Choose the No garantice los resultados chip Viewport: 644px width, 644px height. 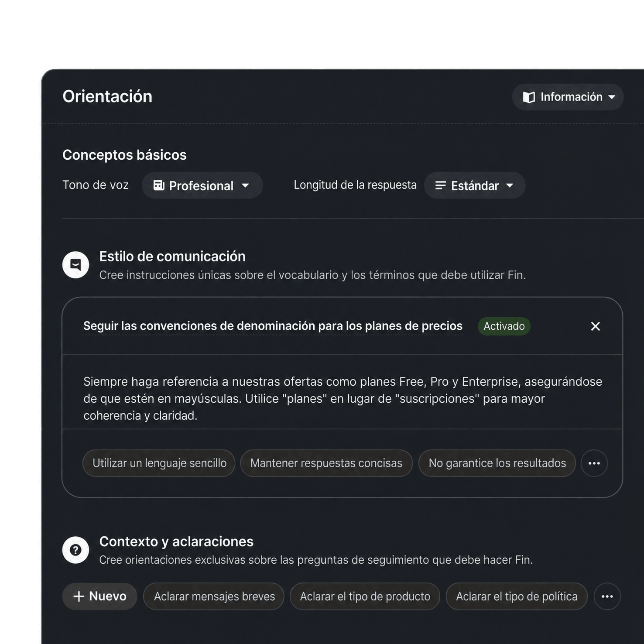pyautogui.click(x=497, y=463)
